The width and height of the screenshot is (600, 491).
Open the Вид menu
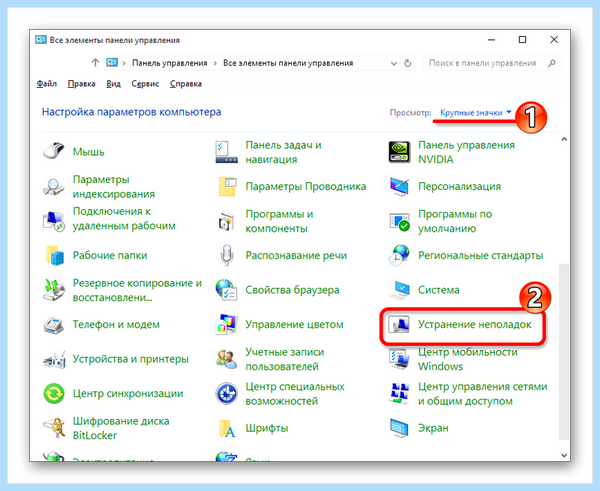113,84
